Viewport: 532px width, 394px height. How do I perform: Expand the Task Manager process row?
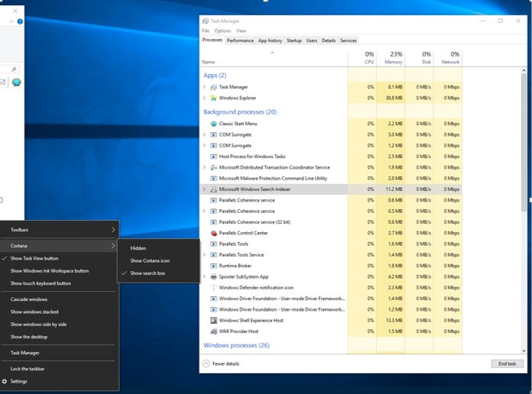click(x=205, y=87)
